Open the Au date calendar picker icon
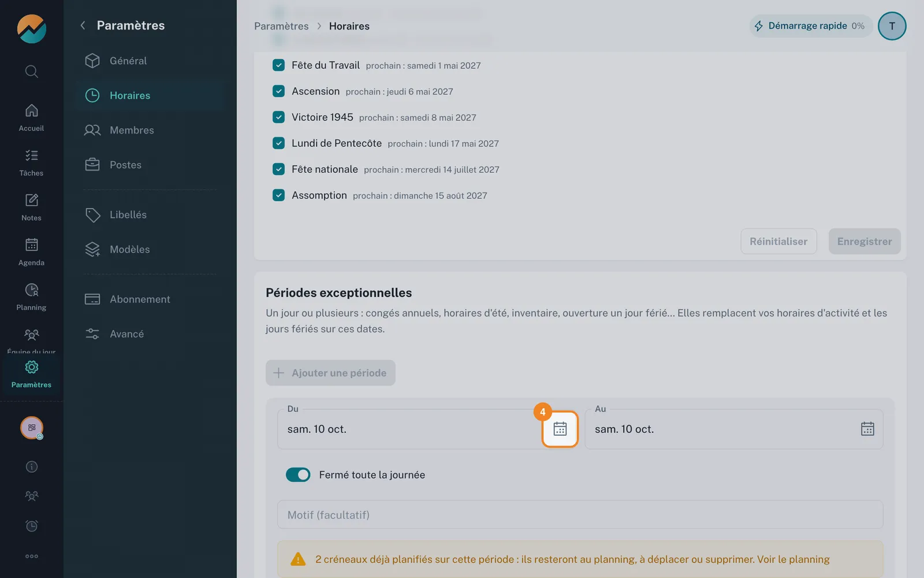Viewport: 924px width, 578px height. [867, 429]
